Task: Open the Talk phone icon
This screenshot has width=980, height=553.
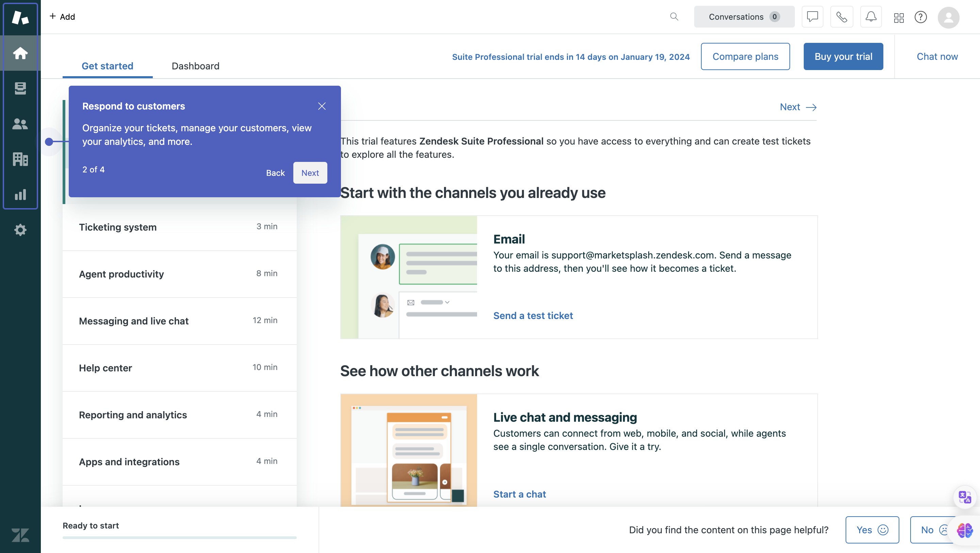Action: tap(841, 17)
